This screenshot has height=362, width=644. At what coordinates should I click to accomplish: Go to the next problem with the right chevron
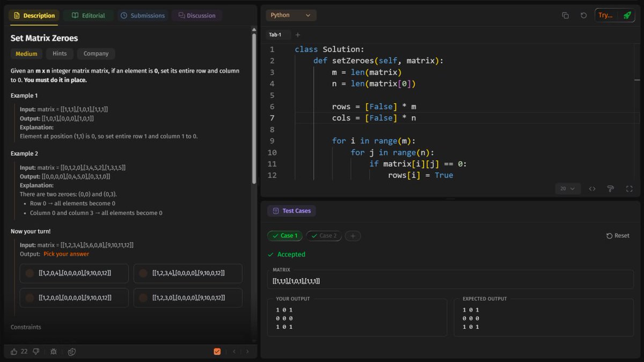pyautogui.click(x=247, y=351)
